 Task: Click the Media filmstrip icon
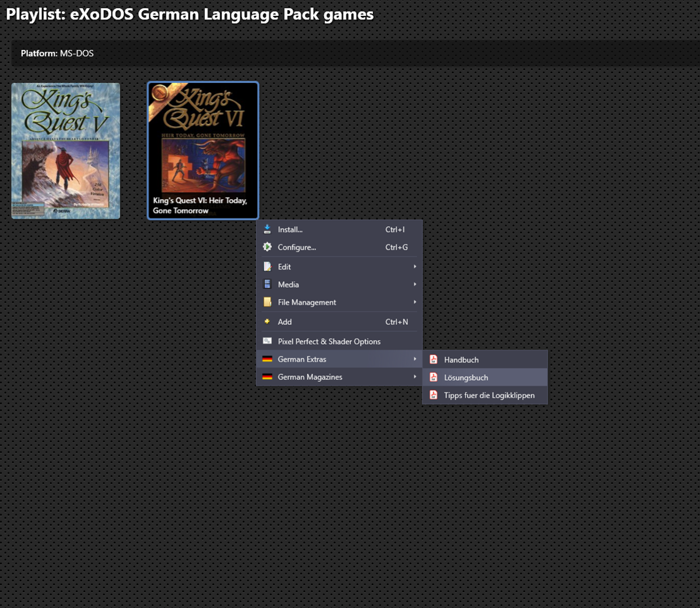coord(267,284)
